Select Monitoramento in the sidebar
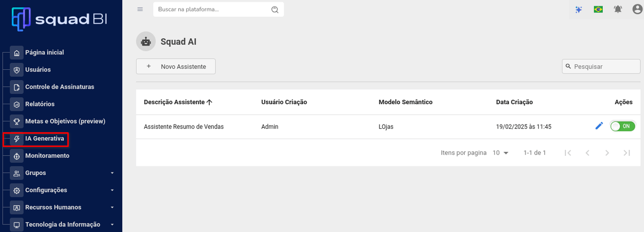The height and width of the screenshot is (232, 644). pyautogui.click(x=47, y=156)
